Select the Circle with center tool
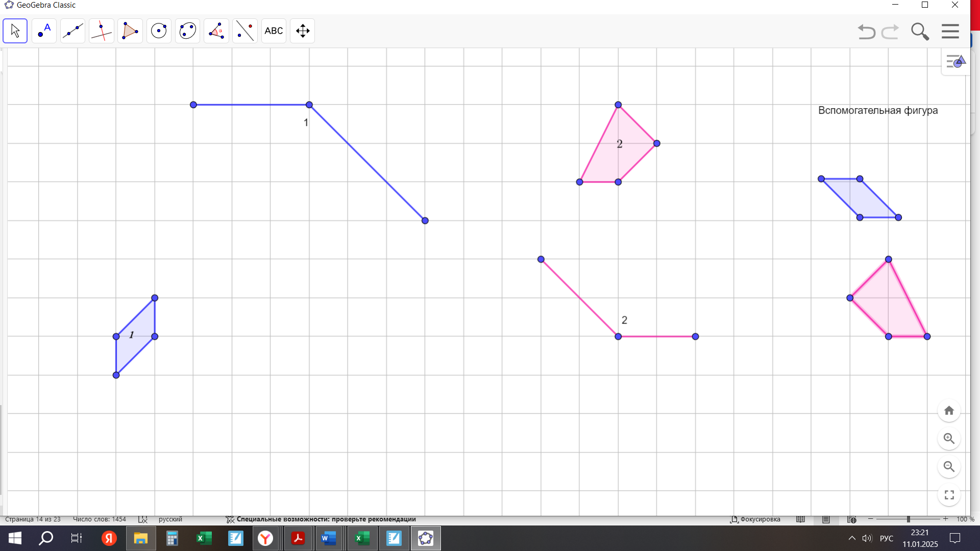This screenshot has height=551, width=980. [x=159, y=31]
